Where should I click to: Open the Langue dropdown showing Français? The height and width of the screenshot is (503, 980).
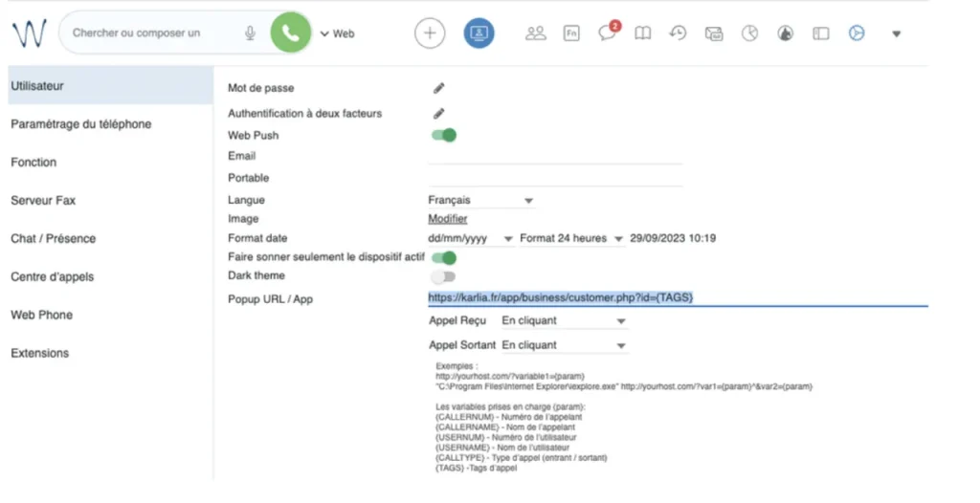480,201
